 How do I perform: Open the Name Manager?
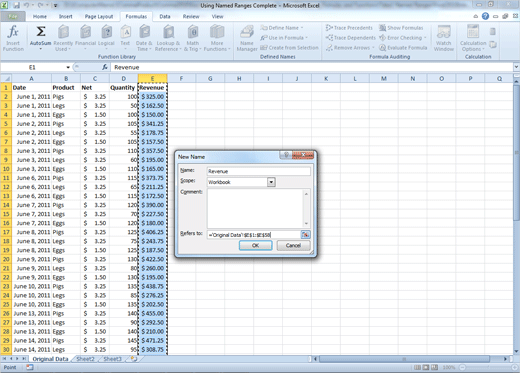pyautogui.click(x=247, y=38)
